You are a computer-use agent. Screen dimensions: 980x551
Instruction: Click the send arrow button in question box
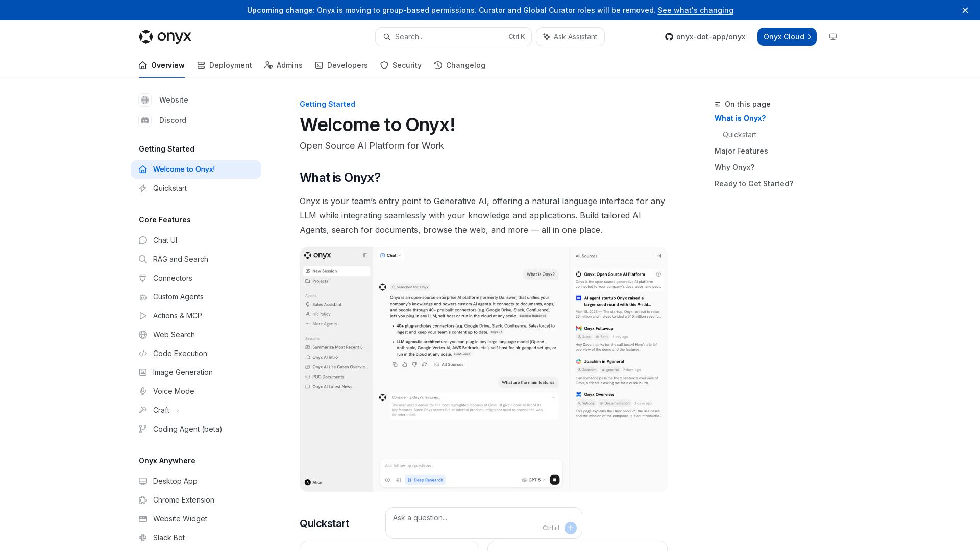pos(571,528)
